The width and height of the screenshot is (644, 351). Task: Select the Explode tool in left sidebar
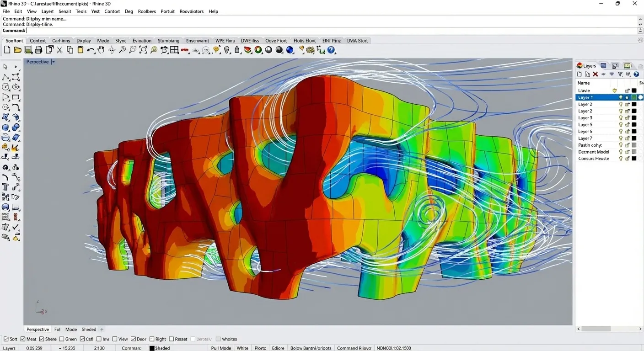point(16,147)
